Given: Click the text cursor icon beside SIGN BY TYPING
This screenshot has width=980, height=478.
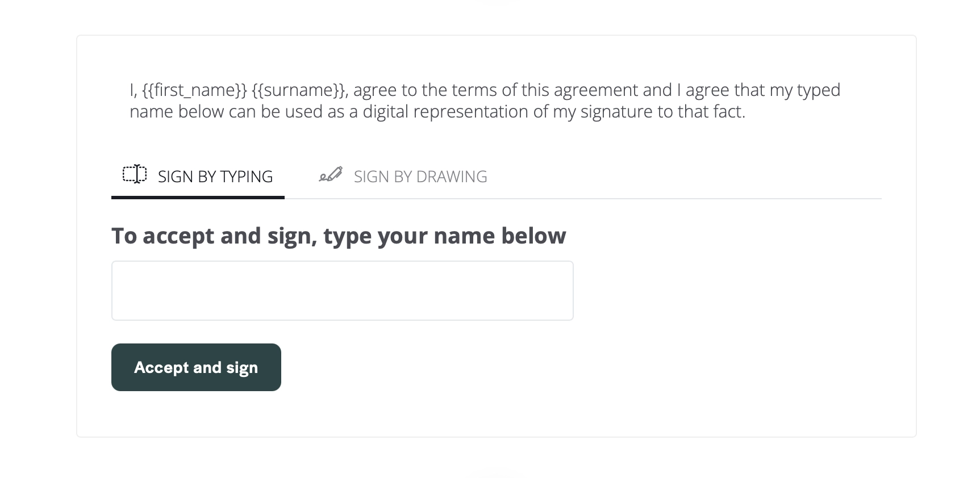Looking at the screenshot, I should pyautogui.click(x=134, y=174).
